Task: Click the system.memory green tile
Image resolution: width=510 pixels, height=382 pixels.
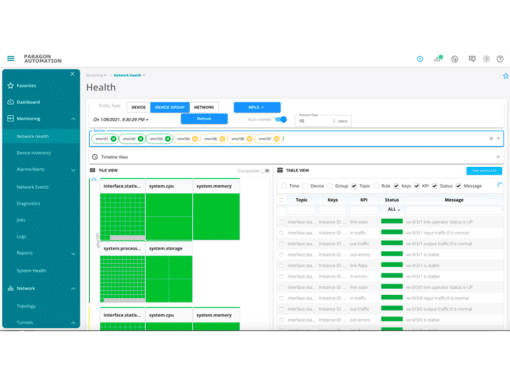Action: click(216, 216)
